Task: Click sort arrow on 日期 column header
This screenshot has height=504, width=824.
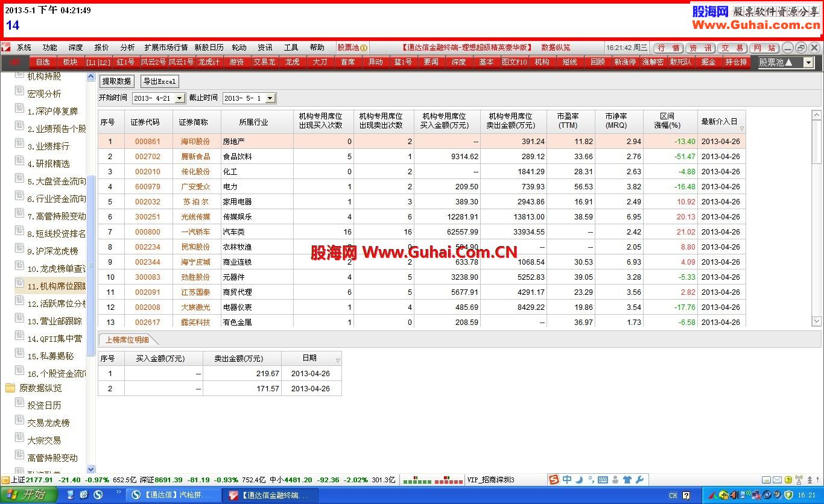Action: pyautogui.click(x=338, y=361)
